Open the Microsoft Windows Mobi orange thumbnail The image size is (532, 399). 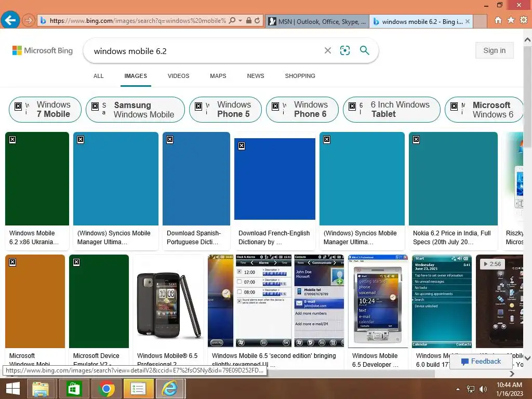[x=35, y=301]
